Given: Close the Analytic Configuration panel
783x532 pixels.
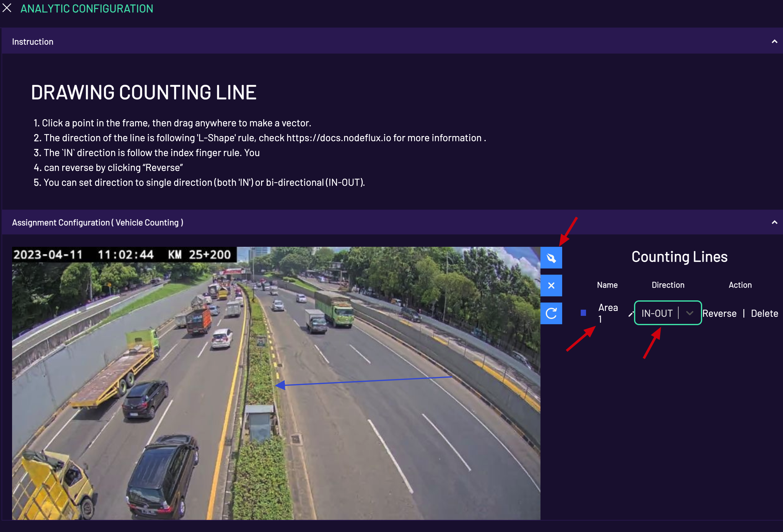Looking at the screenshot, I should point(7,8).
